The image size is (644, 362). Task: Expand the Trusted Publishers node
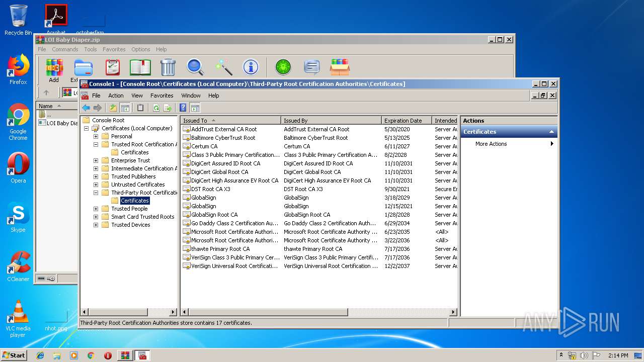(x=96, y=176)
